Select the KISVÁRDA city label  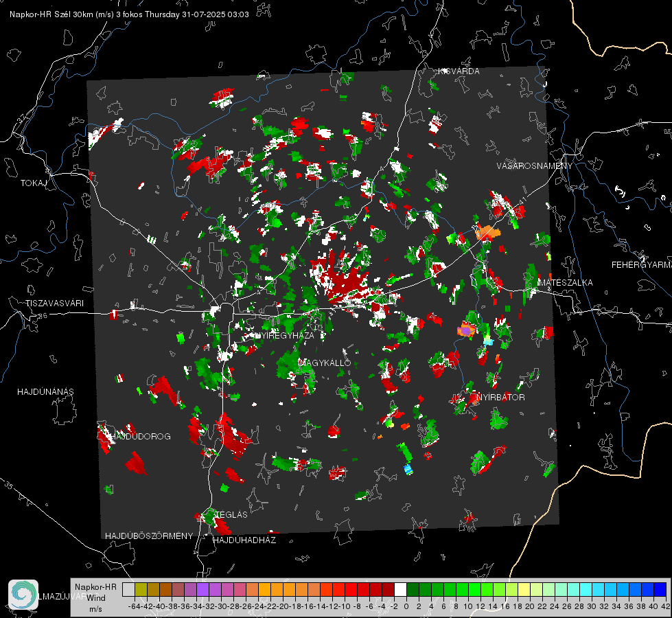tap(459, 71)
